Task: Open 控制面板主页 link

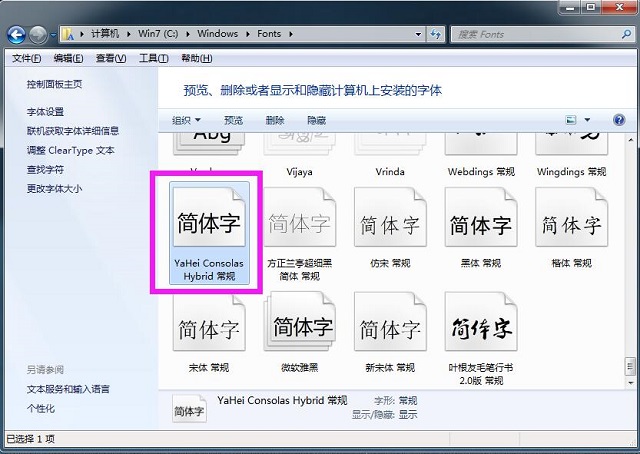Action: pyautogui.click(x=54, y=85)
